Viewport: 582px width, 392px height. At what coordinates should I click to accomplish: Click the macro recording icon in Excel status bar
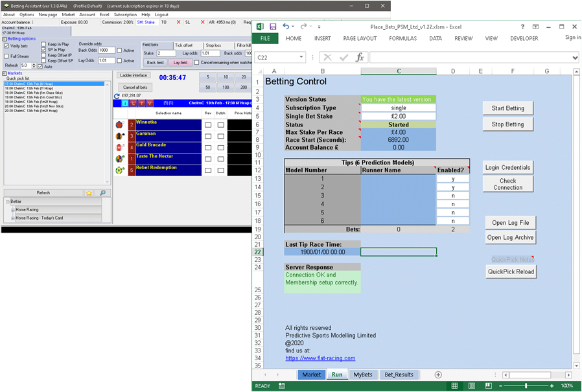pos(282,386)
